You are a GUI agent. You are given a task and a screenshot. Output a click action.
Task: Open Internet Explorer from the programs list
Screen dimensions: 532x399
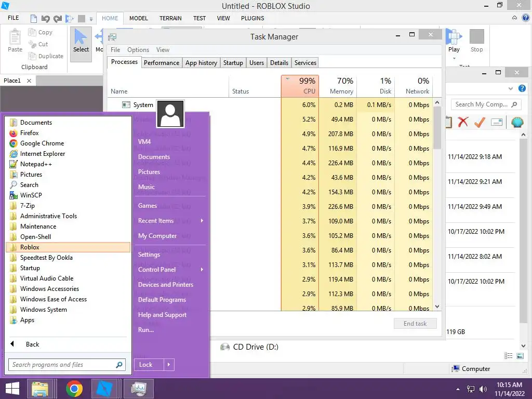(x=68, y=154)
